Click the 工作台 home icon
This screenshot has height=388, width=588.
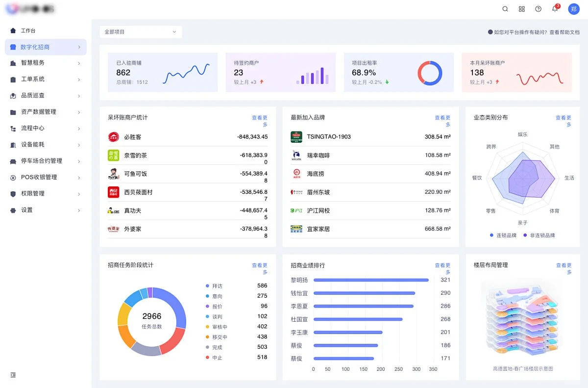13,30
